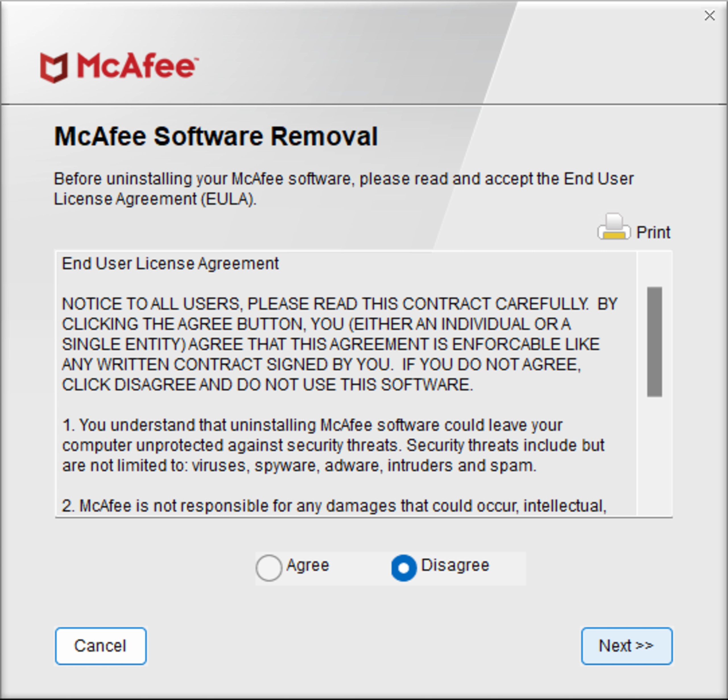The width and height of the screenshot is (728, 700).
Task: Select the Agree radio button
Action: click(x=268, y=568)
